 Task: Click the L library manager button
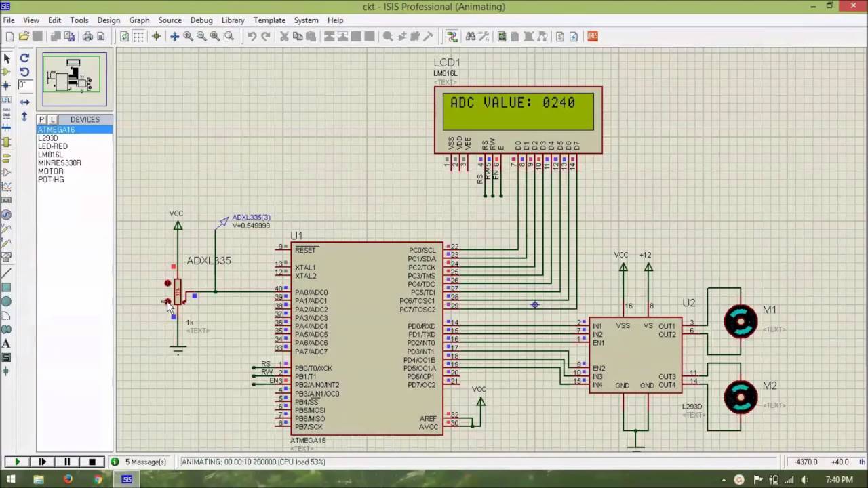coord(53,119)
